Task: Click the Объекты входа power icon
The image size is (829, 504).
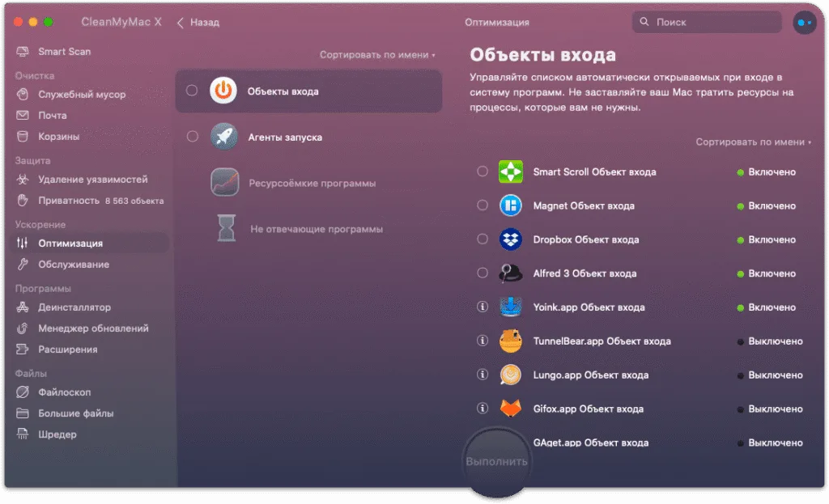Action: point(223,91)
